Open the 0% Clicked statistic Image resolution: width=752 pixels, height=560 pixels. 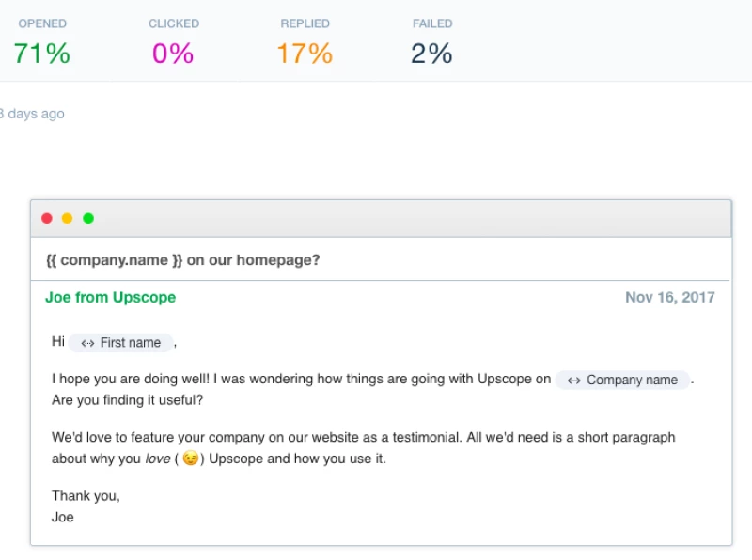173,54
